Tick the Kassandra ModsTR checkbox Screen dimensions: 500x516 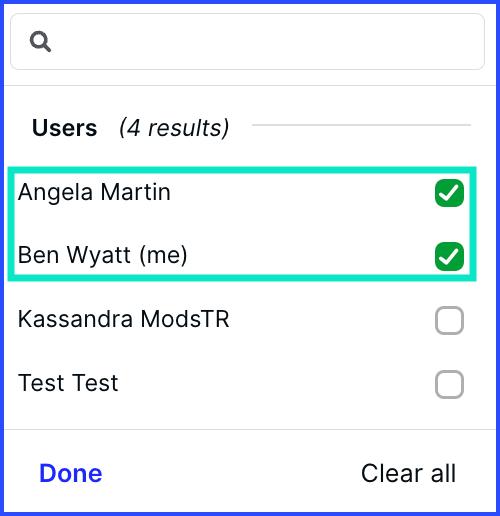[449, 320]
